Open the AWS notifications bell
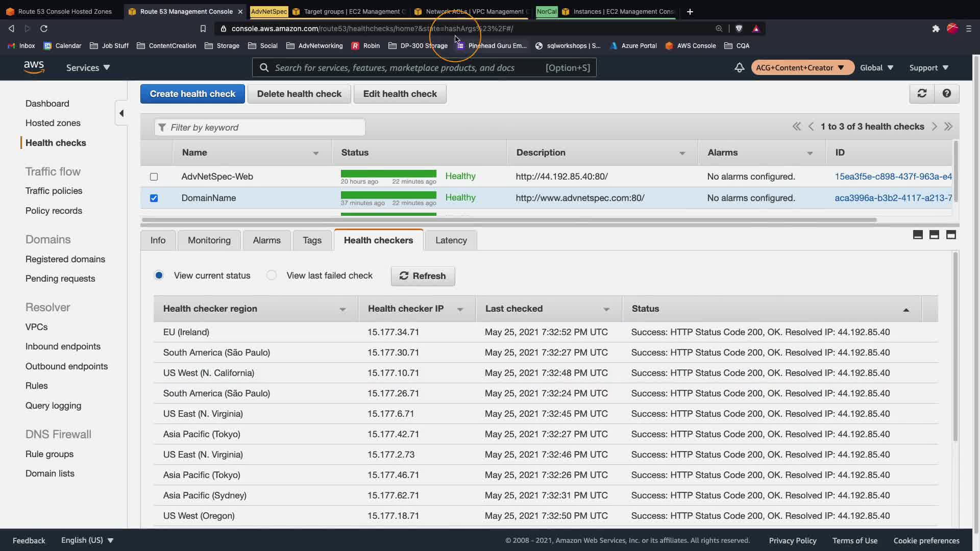 (x=739, y=67)
